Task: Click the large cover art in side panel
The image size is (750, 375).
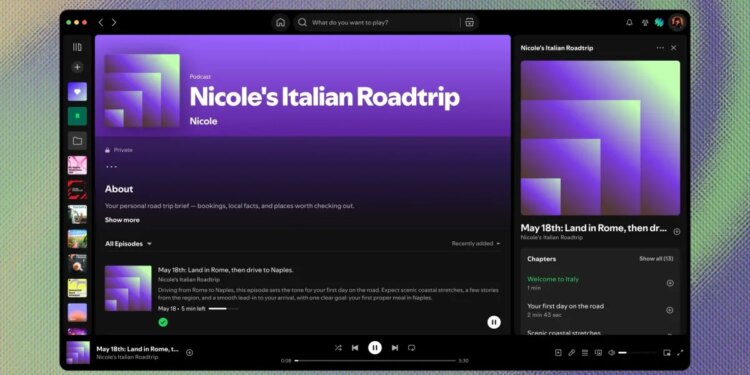Action: point(600,138)
